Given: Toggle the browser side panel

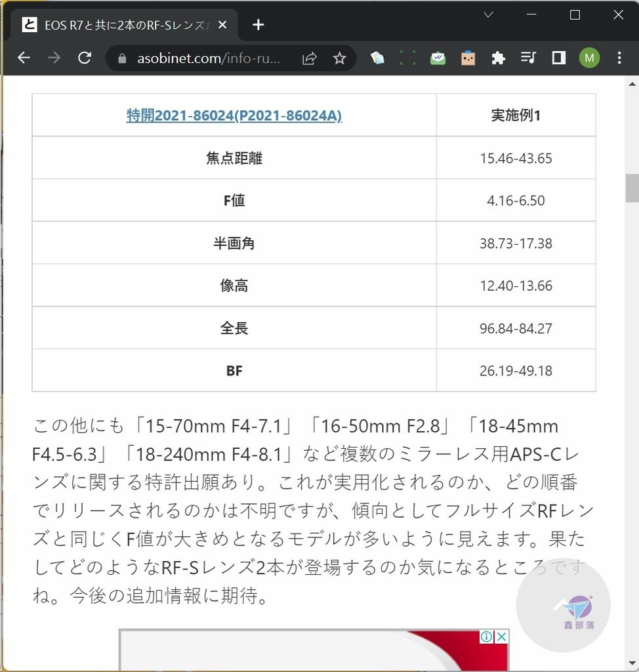Looking at the screenshot, I should (558, 58).
